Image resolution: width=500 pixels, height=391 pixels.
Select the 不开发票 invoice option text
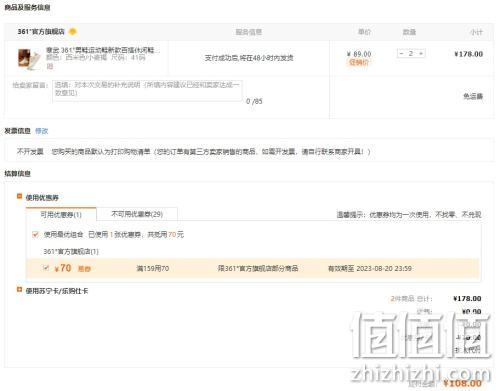(x=30, y=152)
